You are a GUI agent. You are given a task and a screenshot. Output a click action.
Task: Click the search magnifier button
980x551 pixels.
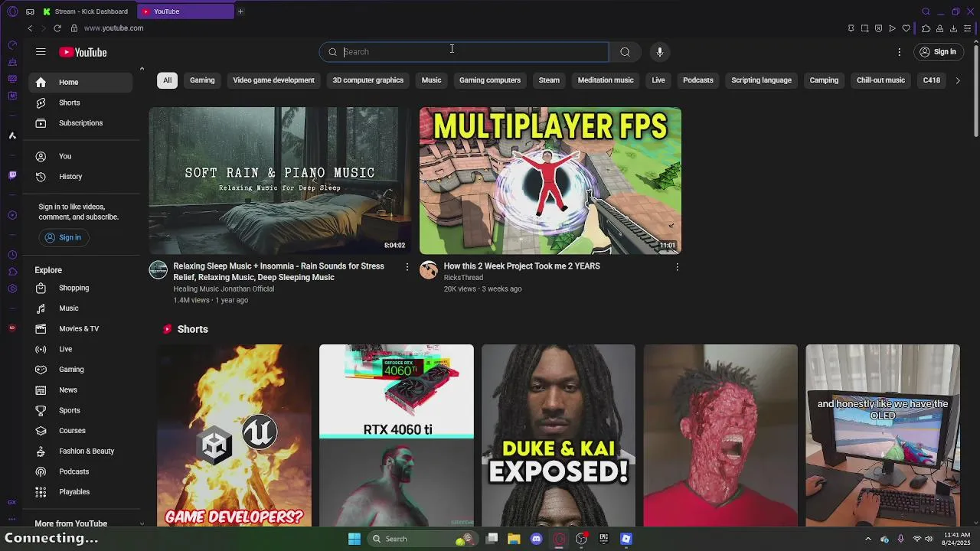pyautogui.click(x=625, y=52)
